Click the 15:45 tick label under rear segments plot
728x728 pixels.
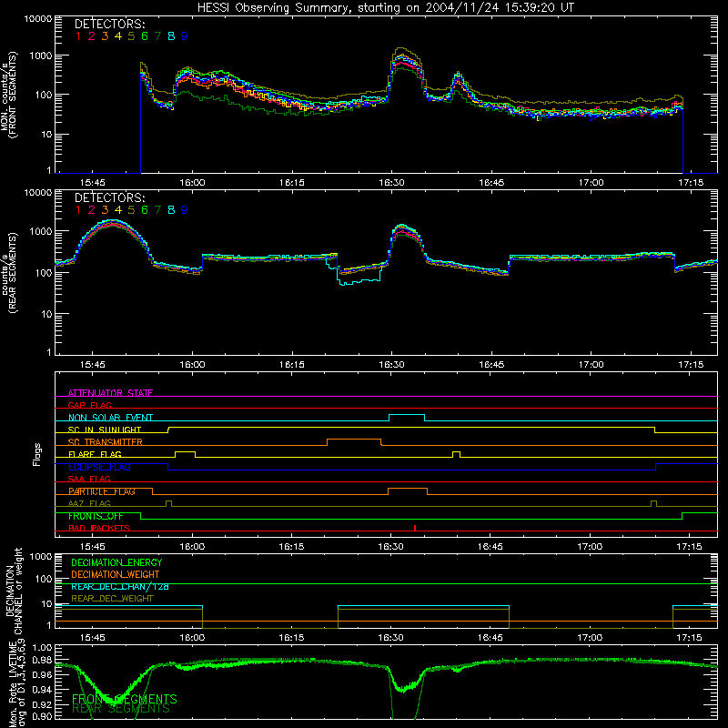(x=93, y=365)
